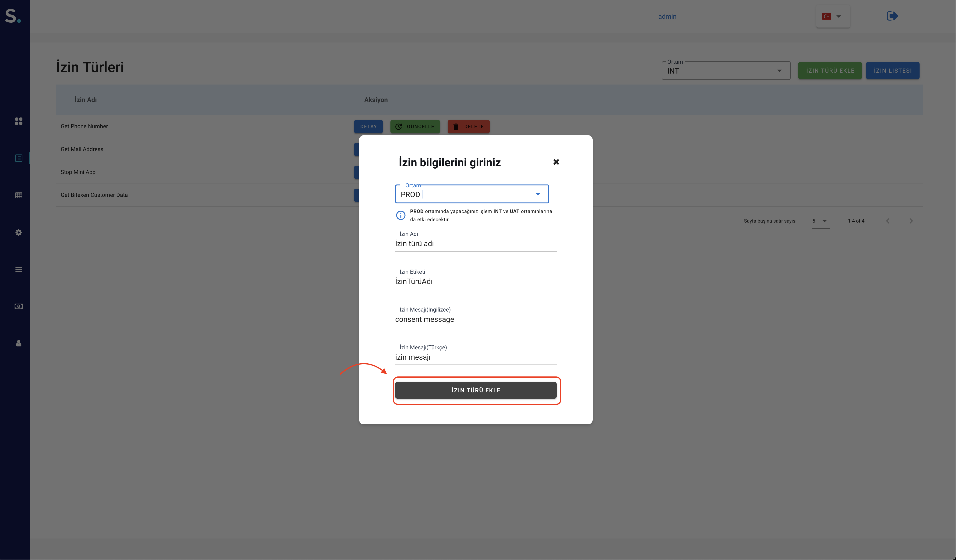Close the permission info dialog
The height and width of the screenshot is (560, 956).
coord(556,162)
